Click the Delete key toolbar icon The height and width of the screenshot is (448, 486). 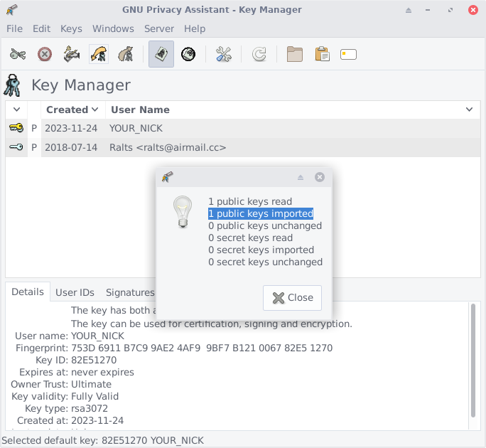tap(45, 54)
